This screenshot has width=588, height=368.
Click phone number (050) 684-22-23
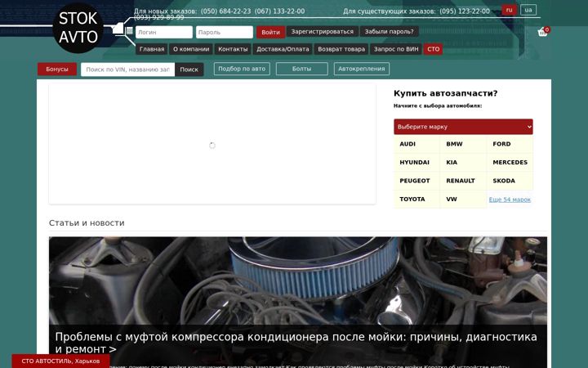[x=225, y=11]
